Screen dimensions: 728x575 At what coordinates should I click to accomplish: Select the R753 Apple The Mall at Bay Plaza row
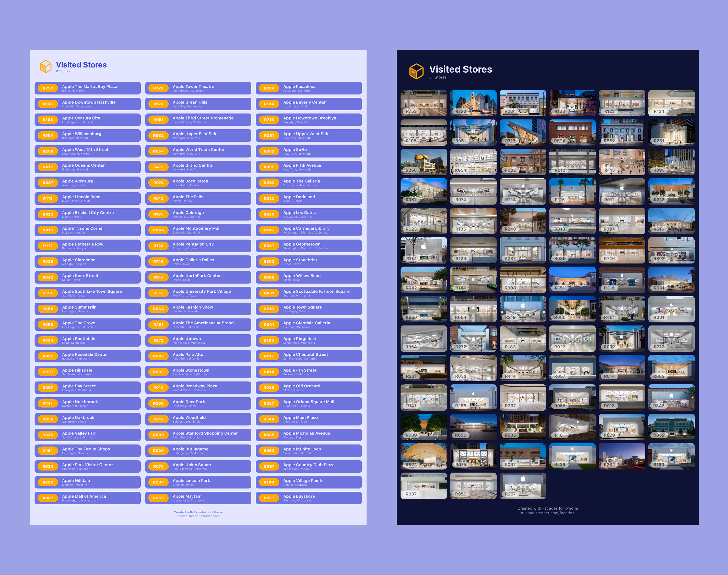point(87,88)
